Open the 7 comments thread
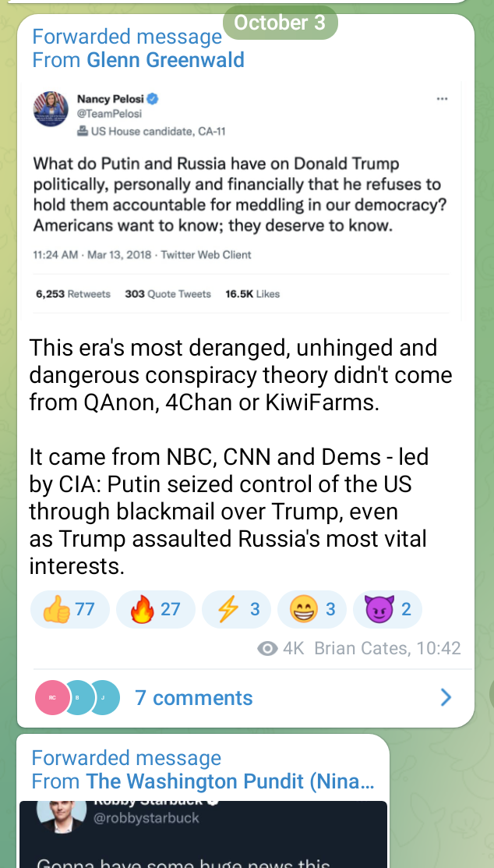Viewport: 494px width, 868px height. [x=193, y=697]
